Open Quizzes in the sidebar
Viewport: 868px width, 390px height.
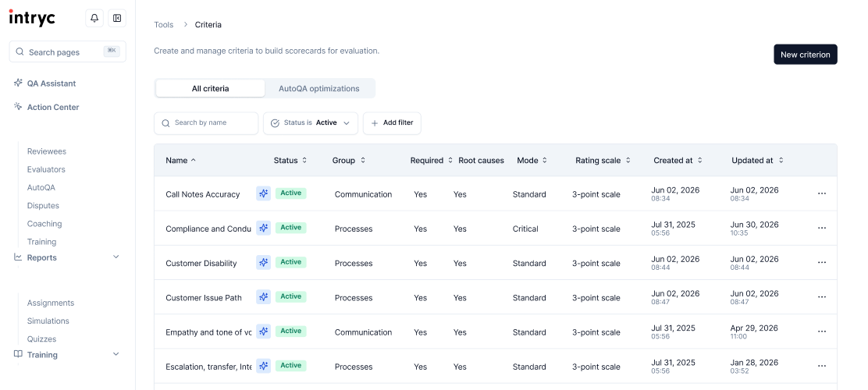(41, 339)
